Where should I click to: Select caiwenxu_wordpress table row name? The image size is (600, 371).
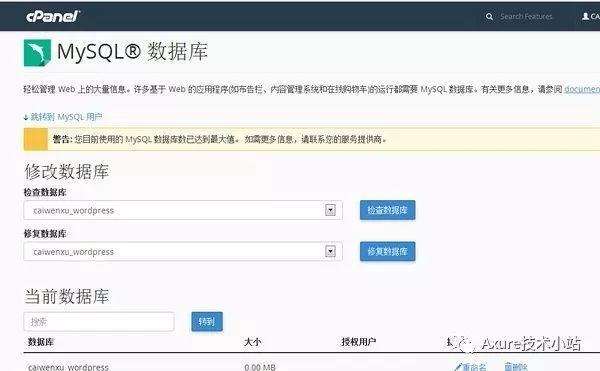(68, 367)
